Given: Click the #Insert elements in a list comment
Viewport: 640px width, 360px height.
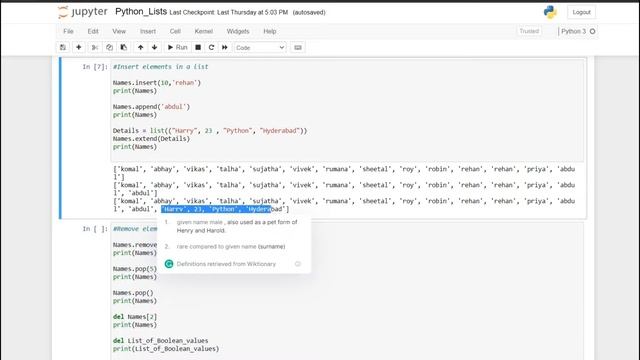Looking at the screenshot, I should click(x=160, y=67).
